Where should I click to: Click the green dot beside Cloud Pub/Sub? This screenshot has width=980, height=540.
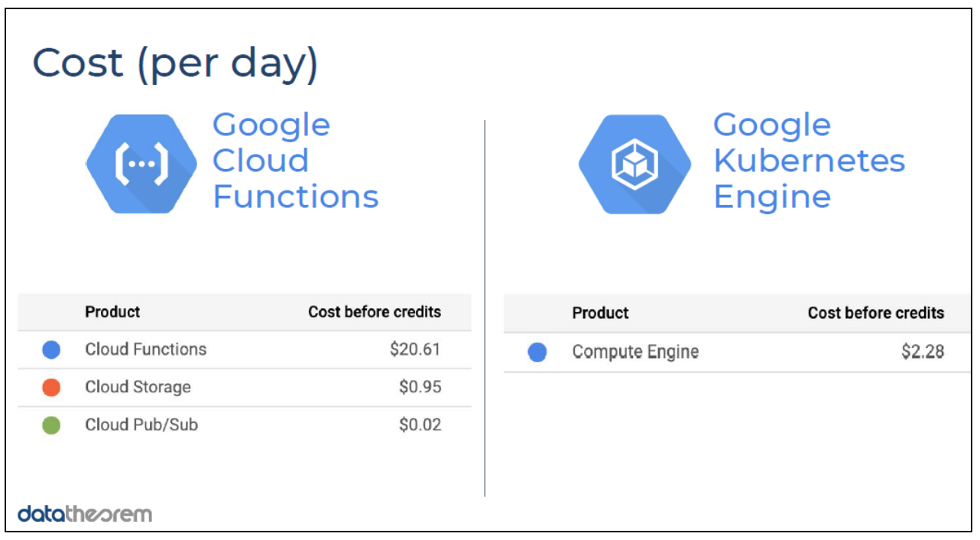(x=51, y=425)
